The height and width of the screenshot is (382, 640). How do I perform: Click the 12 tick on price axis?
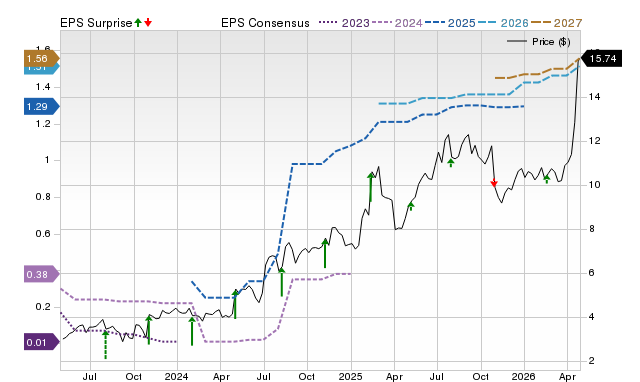point(594,141)
